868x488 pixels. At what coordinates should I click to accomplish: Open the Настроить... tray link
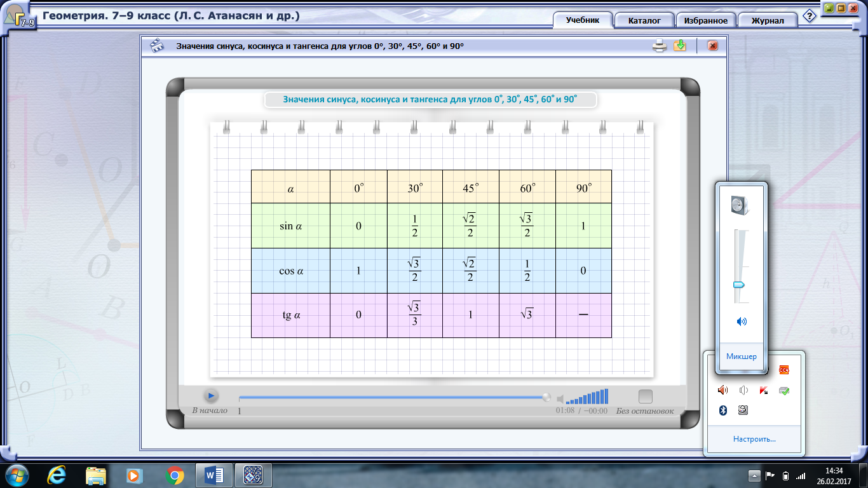tap(754, 439)
